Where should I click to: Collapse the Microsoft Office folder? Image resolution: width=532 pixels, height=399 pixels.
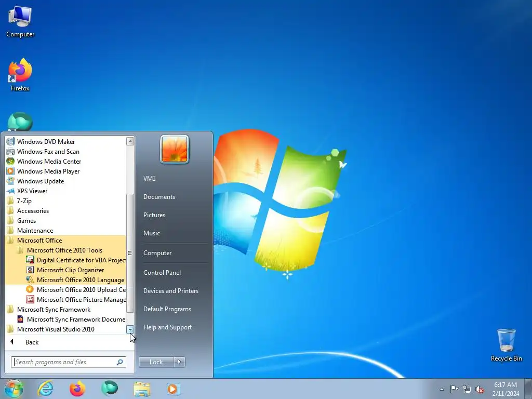click(x=65, y=240)
